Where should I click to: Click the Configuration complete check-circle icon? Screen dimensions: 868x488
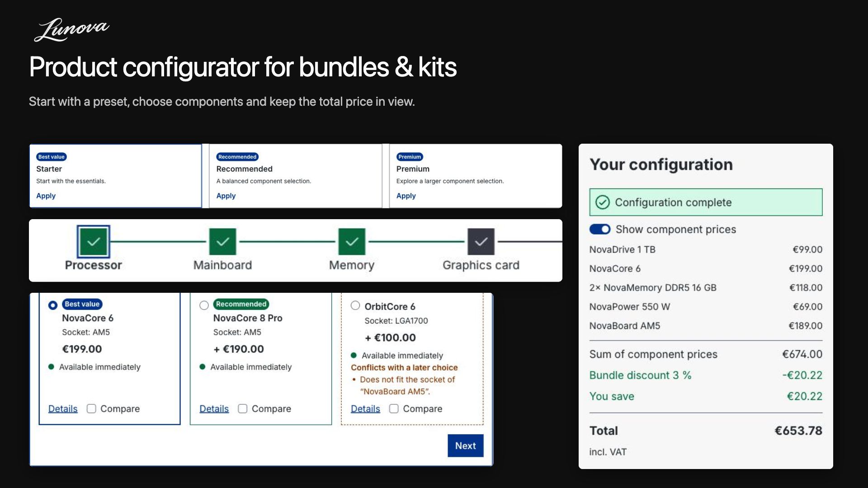coord(602,202)
